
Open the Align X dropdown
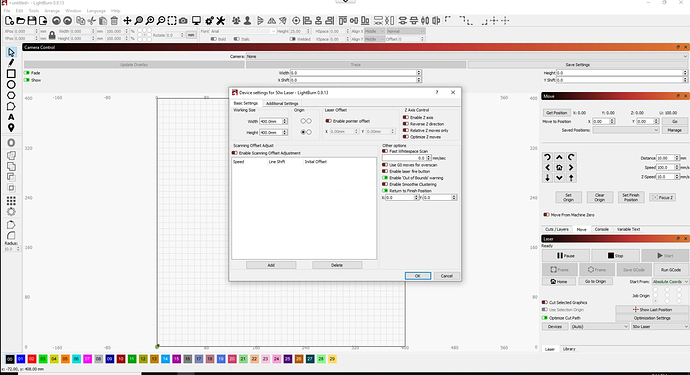374,31
